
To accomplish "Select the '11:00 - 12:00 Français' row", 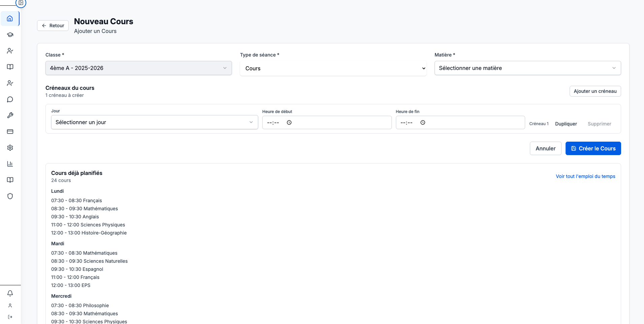I will [75, 277].
